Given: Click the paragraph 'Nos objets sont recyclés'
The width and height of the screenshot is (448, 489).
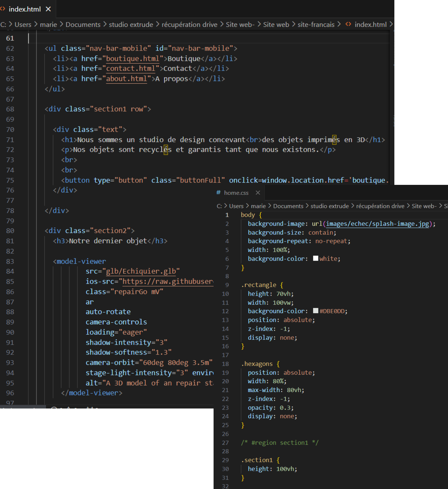Looking at the screenshot, I should (122, 150).
